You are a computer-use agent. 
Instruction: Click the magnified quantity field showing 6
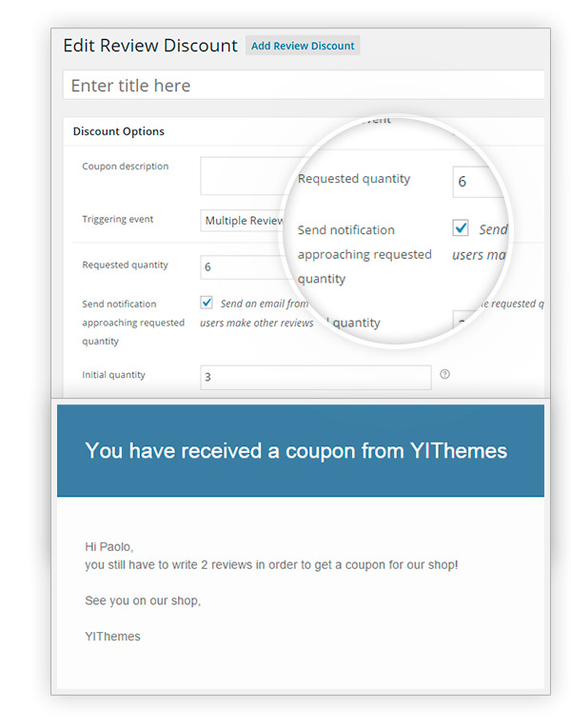pyautogui.click(x=478, y=182)
